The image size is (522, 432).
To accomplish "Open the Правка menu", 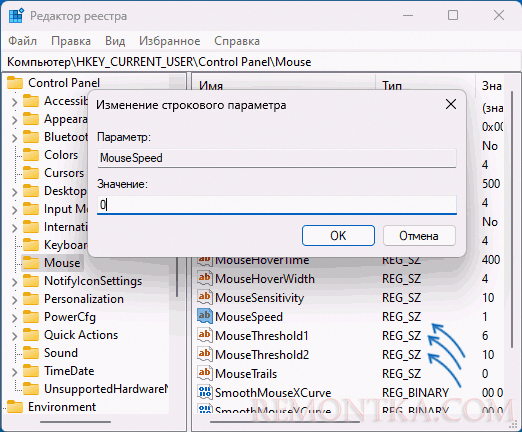I will click(x=71, y=41).
